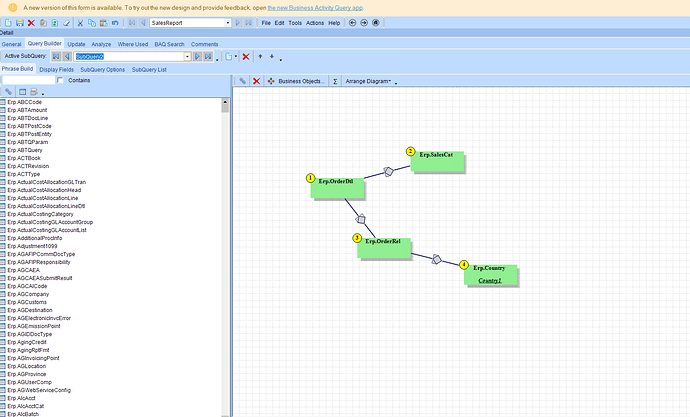Screen dimensions: 690x417
Task: Switch to the Display Fields tab
Action: click(57, 70)
